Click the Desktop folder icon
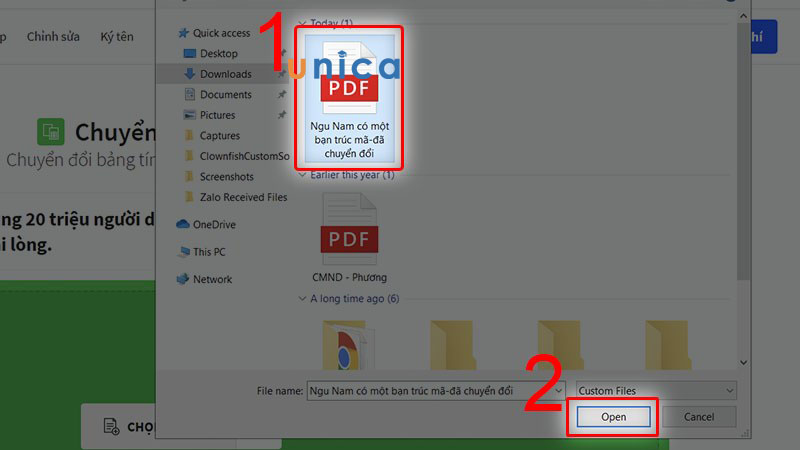This screenshot has height=450, width=800. click(189, 53)
